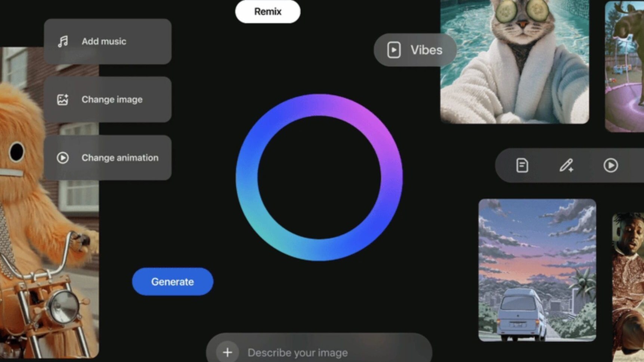The image size is (644, 362).
Task: Choose the Change animation text option
Action: [120, 158]
